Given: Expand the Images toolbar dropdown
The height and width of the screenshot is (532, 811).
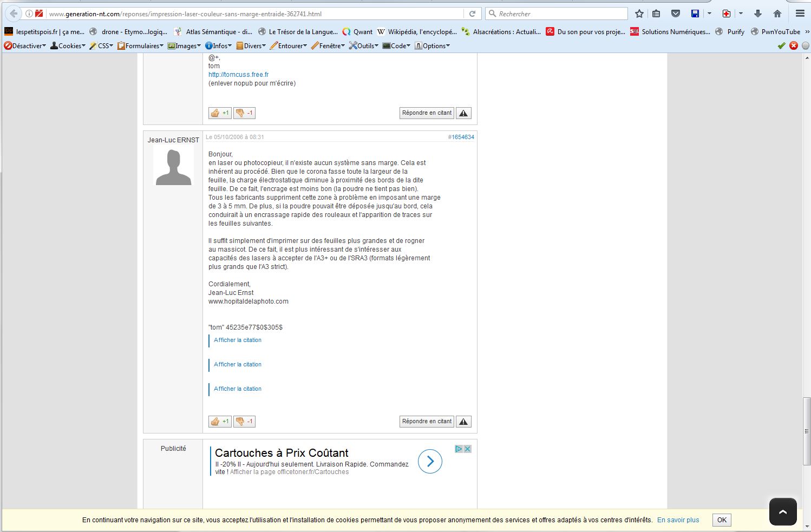Looking at the screenshot, I should [185, 46].
